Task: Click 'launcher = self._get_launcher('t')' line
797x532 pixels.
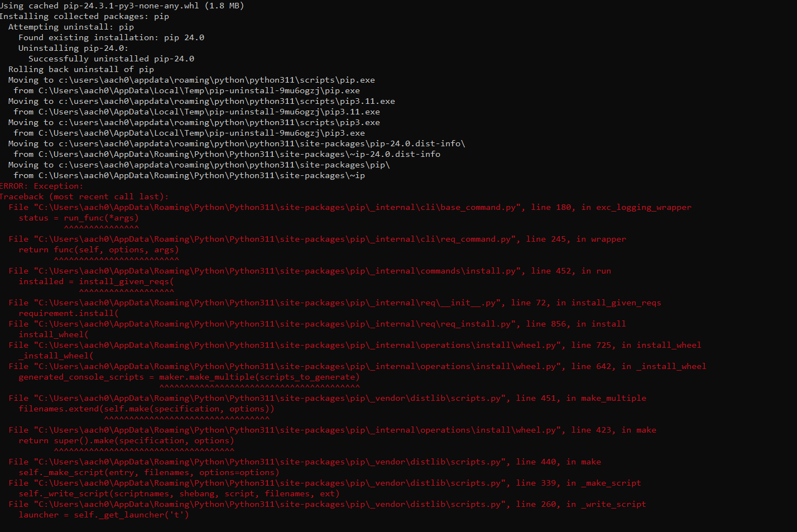Action: coord(104,515)
